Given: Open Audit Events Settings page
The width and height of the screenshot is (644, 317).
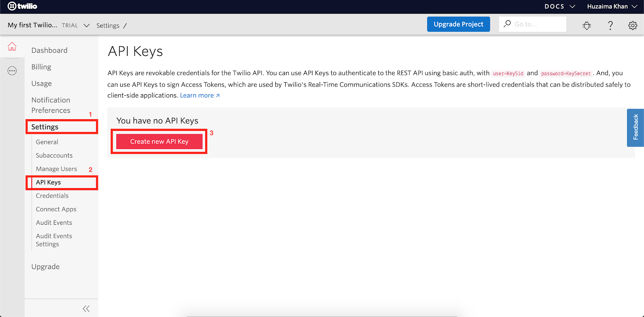Looking at the screenshot, I should 54,240.
